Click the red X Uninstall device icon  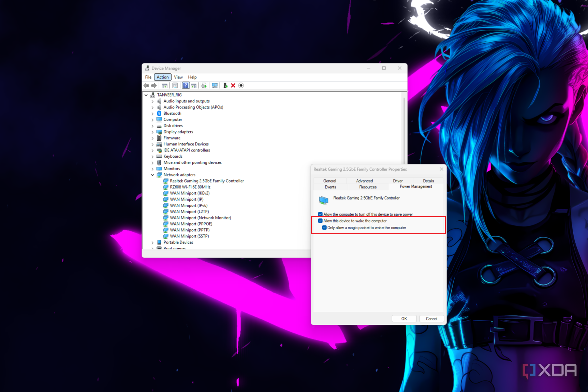point(233,86)
